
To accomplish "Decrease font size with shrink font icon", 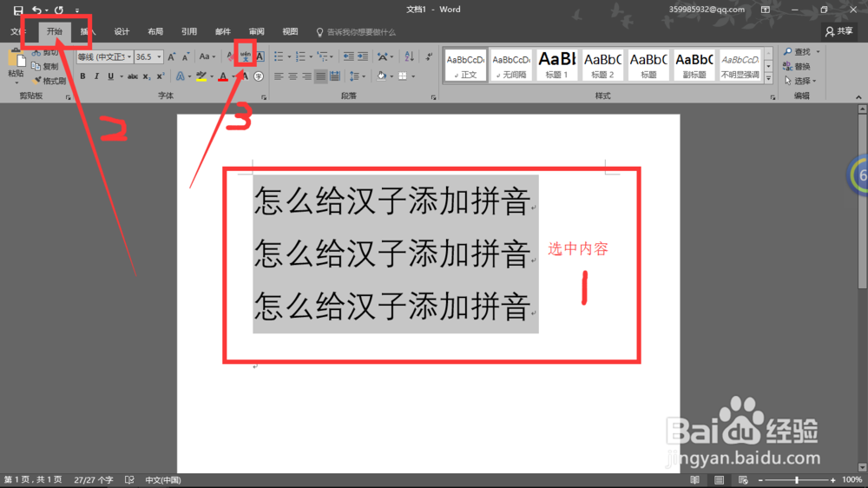I will 186,56.
